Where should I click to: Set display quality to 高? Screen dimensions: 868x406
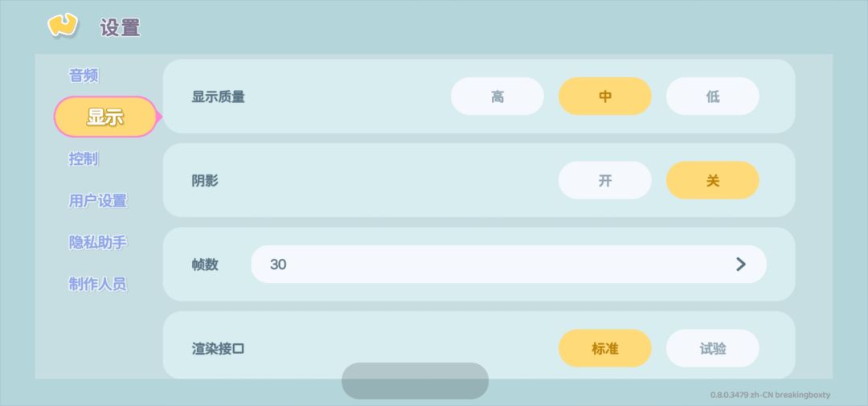point(497,96)
